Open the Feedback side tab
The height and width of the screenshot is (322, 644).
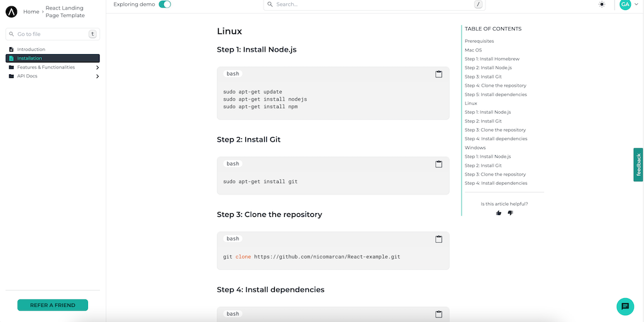[x=638, y=165]
